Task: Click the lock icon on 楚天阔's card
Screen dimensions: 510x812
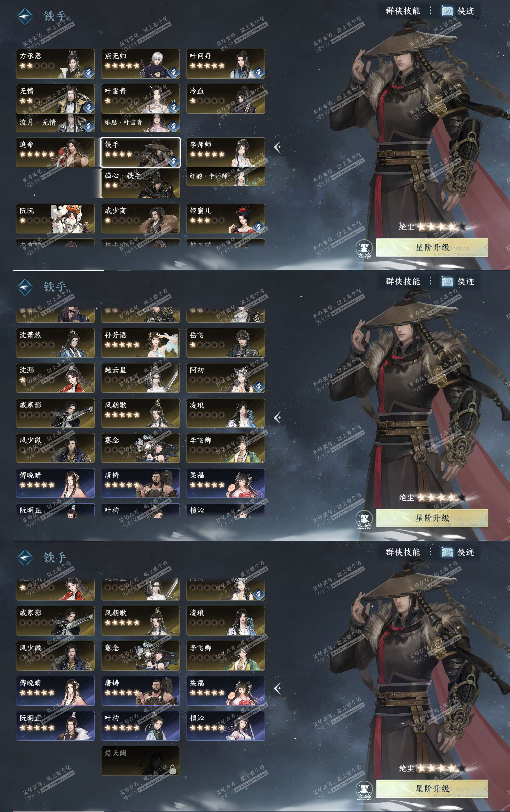Action: 172,769
